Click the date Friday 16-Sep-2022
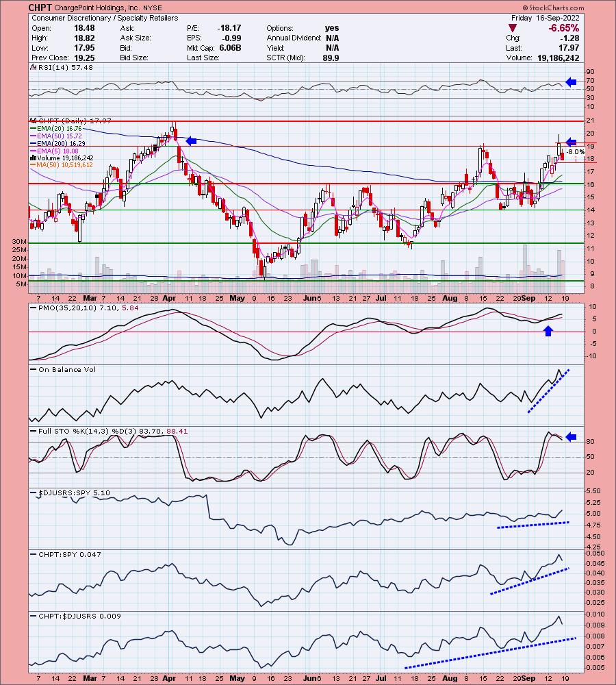 pos(546,18)
